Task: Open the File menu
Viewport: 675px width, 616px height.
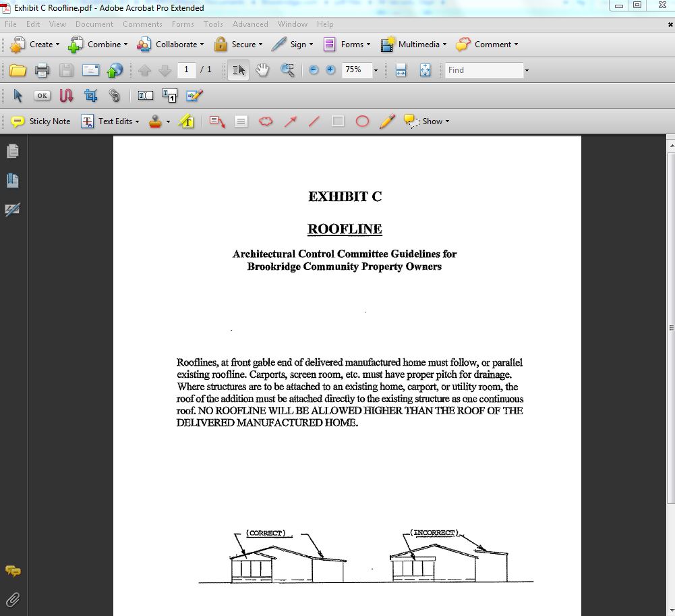Action: click(11, 24)
